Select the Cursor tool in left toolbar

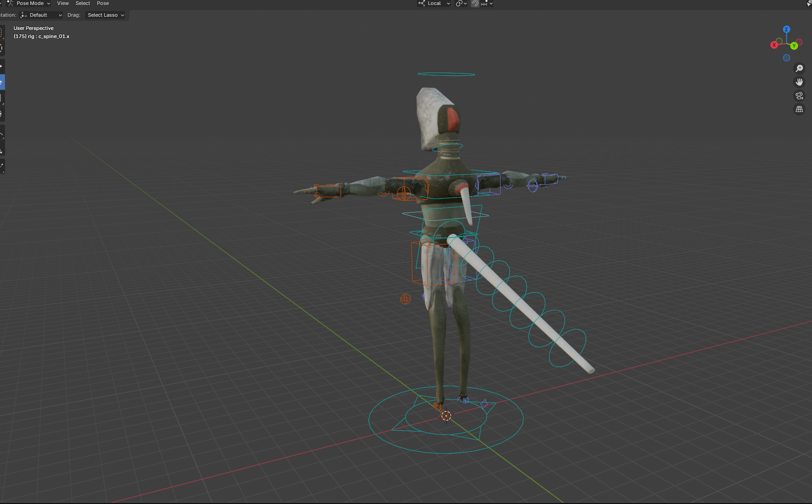pyautogui.click(x=1, y=48)
